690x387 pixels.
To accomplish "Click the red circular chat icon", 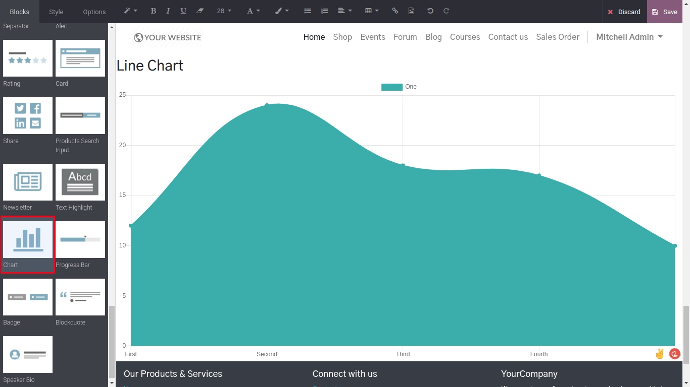I will pyautogui.click(x=674, y=354).
